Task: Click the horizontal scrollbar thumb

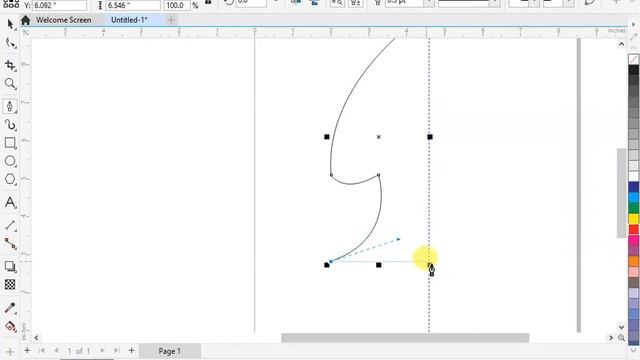Action: pyautogui.click(x=405, y=338)
